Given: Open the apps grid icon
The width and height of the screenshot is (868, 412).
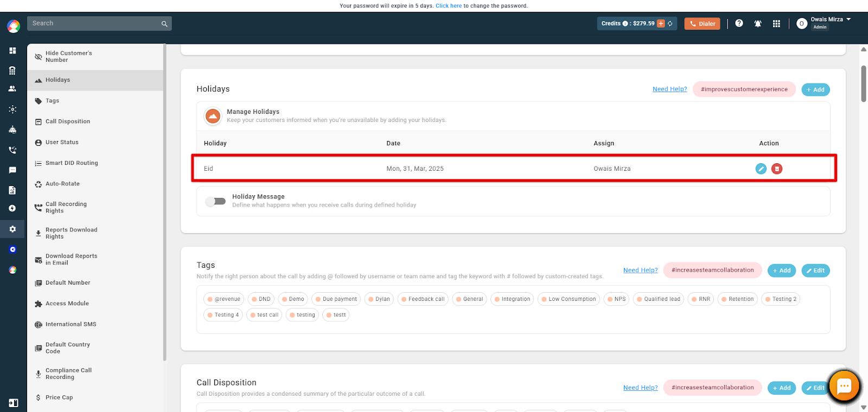Looking at the screenshot, I should pyautogui.click(x=776, y=24).
